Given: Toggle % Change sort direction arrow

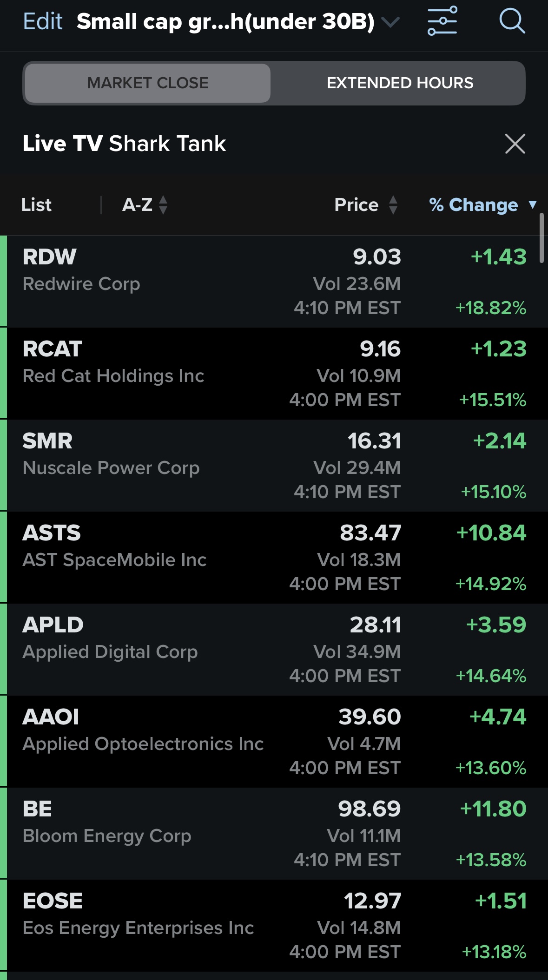Looking at the screenshot, I should point(533,205).
